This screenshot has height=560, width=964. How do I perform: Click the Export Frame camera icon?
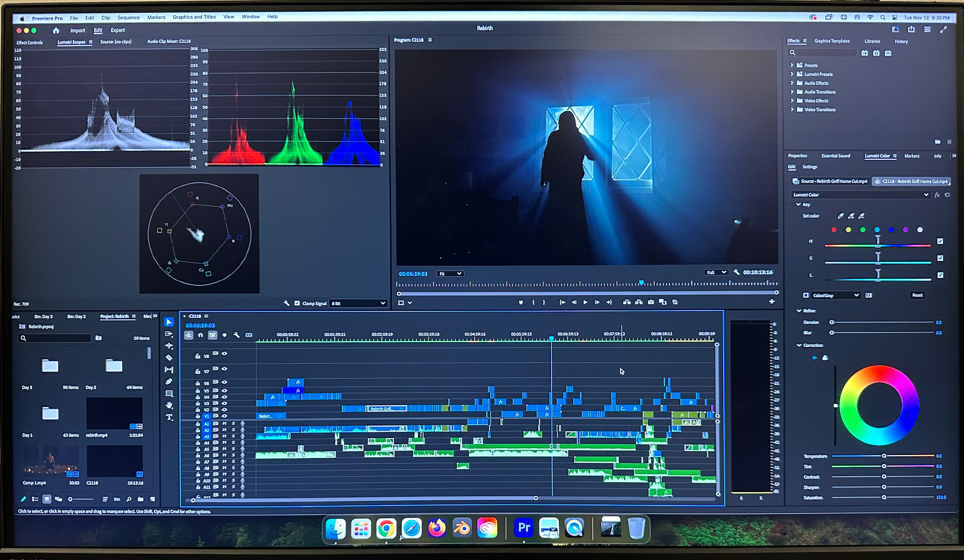[651, 302]
